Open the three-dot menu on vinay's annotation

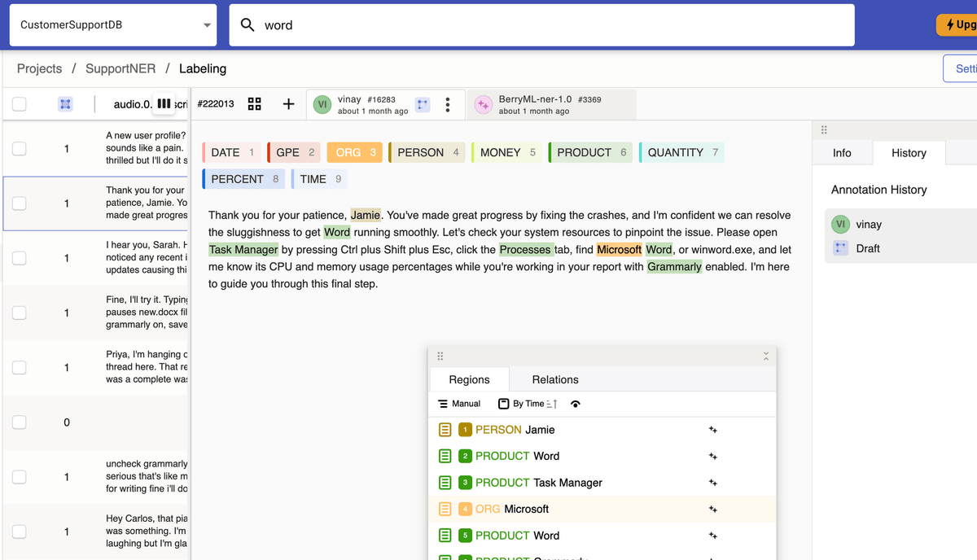click(448, 105)
